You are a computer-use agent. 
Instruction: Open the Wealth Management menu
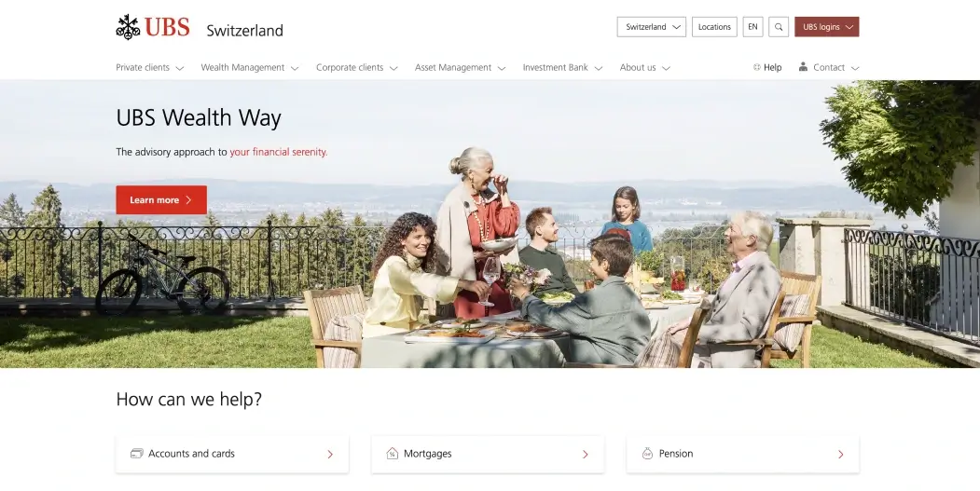coord(250,67)
